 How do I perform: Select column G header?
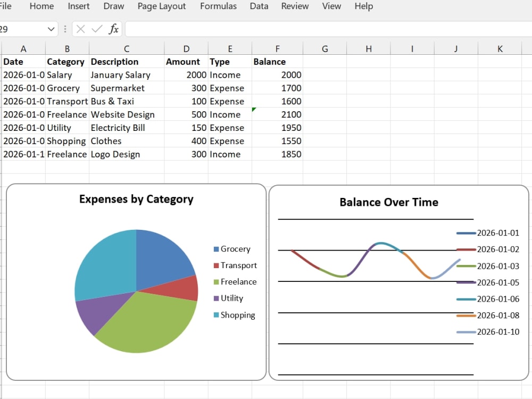[x=325, y=49]
